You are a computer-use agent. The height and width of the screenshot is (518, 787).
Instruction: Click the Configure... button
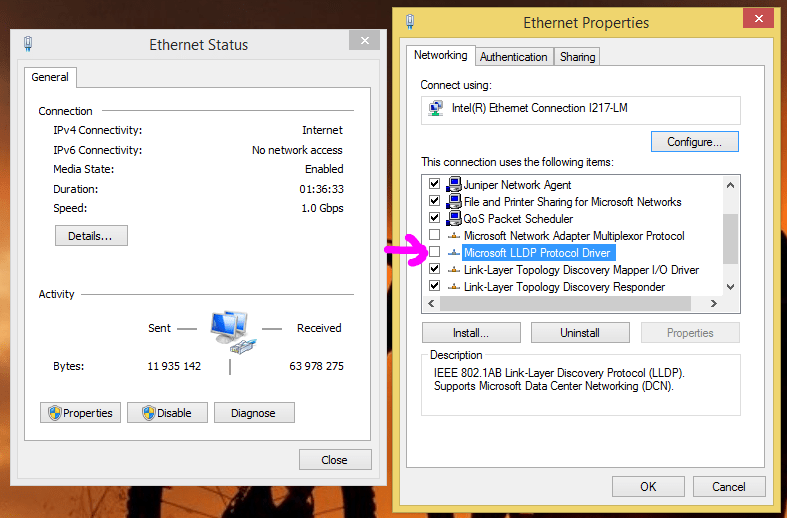click(x=695, y=142)
